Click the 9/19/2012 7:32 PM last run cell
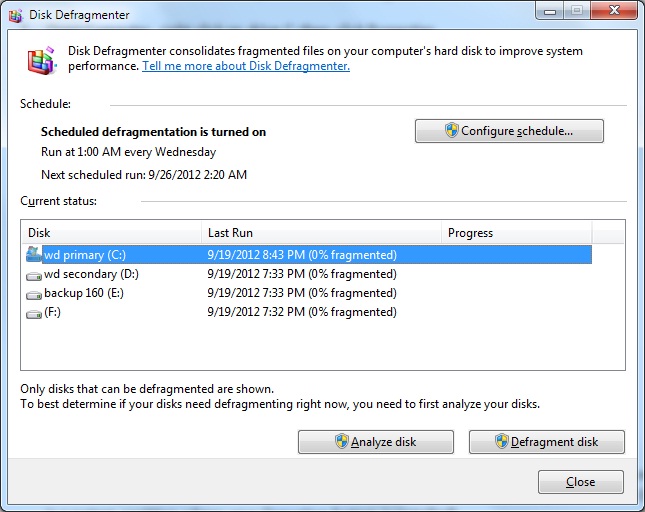645x512 pixels. pos(302,312)
